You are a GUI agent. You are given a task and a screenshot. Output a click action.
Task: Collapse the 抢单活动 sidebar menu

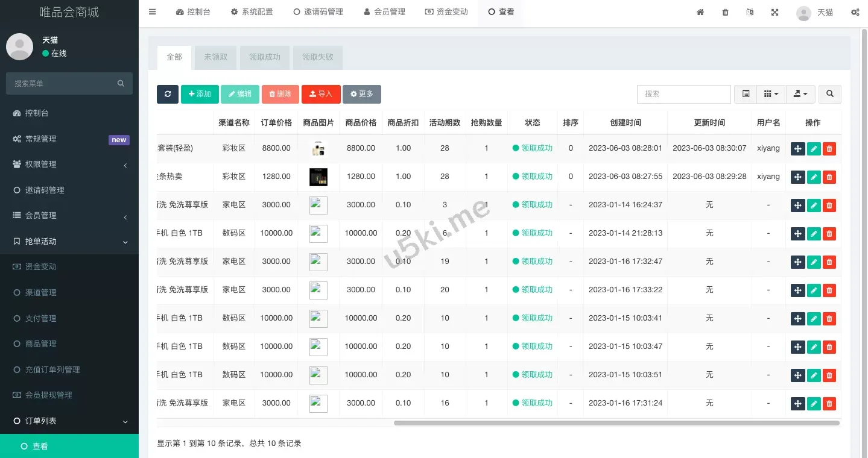tap(69, 241)
